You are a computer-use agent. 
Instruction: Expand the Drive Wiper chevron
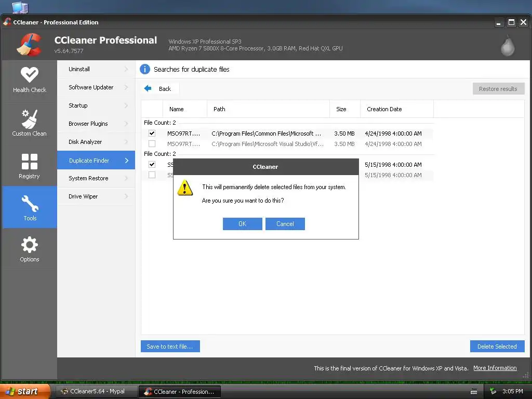pos(126,196)
